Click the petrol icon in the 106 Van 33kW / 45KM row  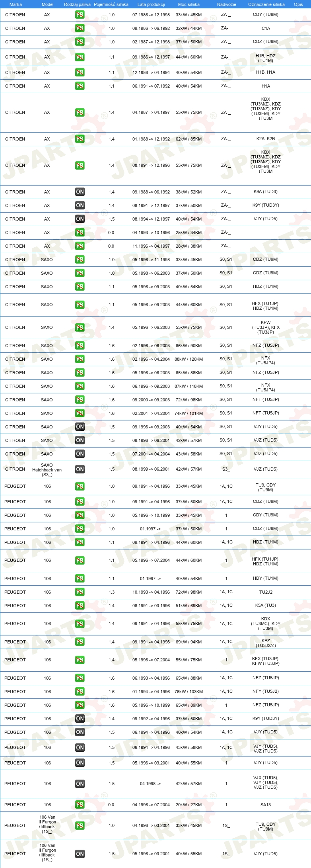pyautogui.click(x=80, y=826)
